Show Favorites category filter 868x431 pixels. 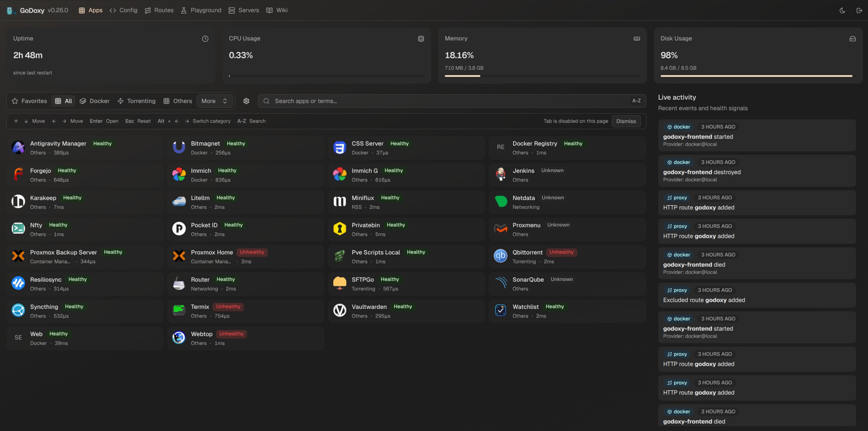(x=29, y=101)
